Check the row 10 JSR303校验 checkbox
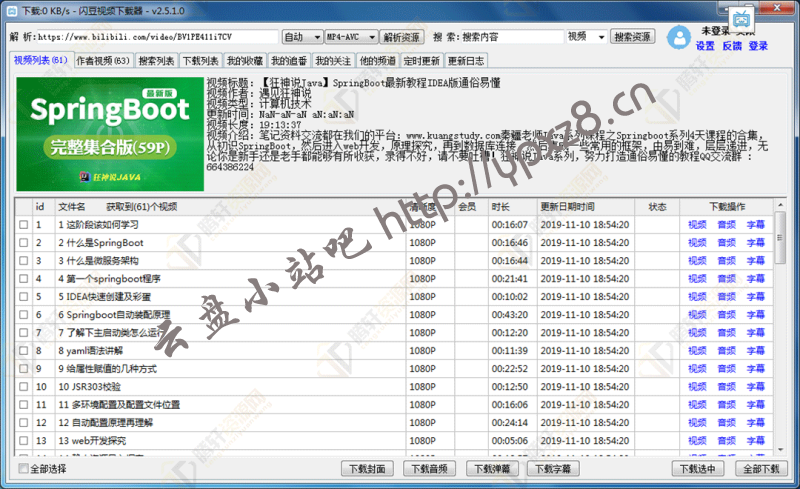The image size is (800, 489). click(x=23, y=386)
